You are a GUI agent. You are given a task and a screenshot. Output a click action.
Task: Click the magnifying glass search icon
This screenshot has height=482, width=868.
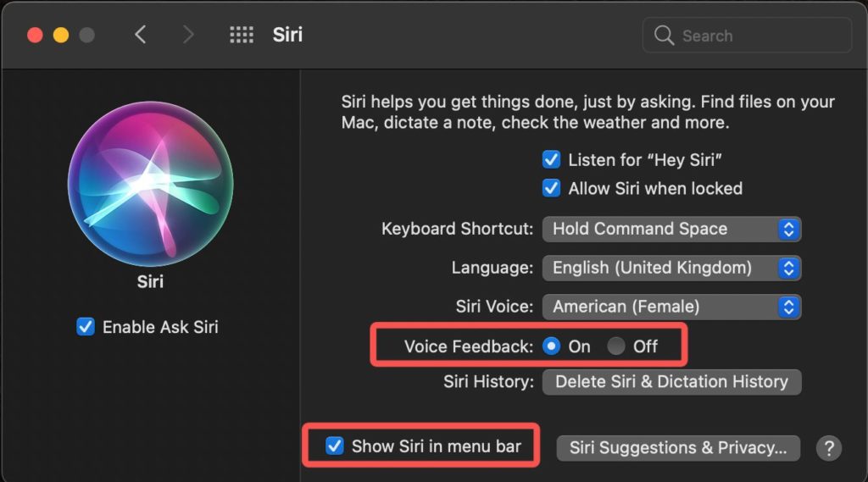point(664,36)
